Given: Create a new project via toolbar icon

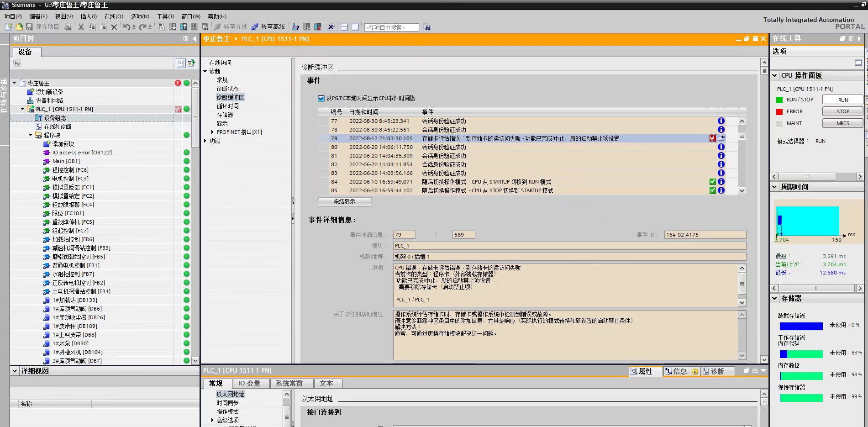Looking at the screenshot, I should click(x=8, y=27).
